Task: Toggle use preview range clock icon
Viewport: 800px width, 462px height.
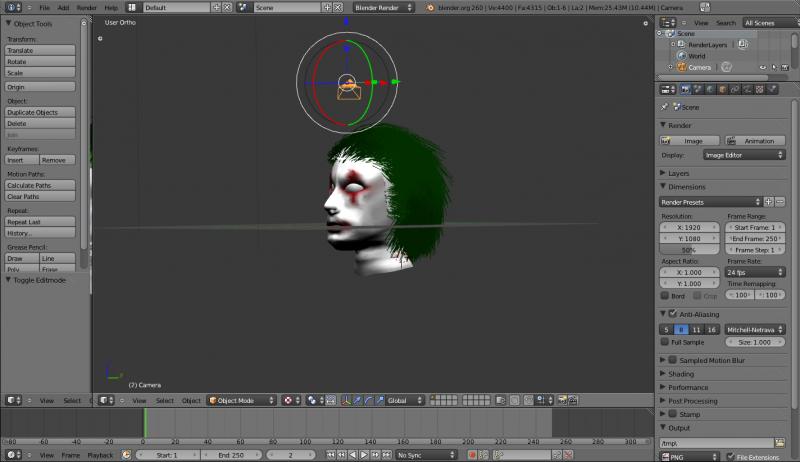Action: (x=126, y=455)
